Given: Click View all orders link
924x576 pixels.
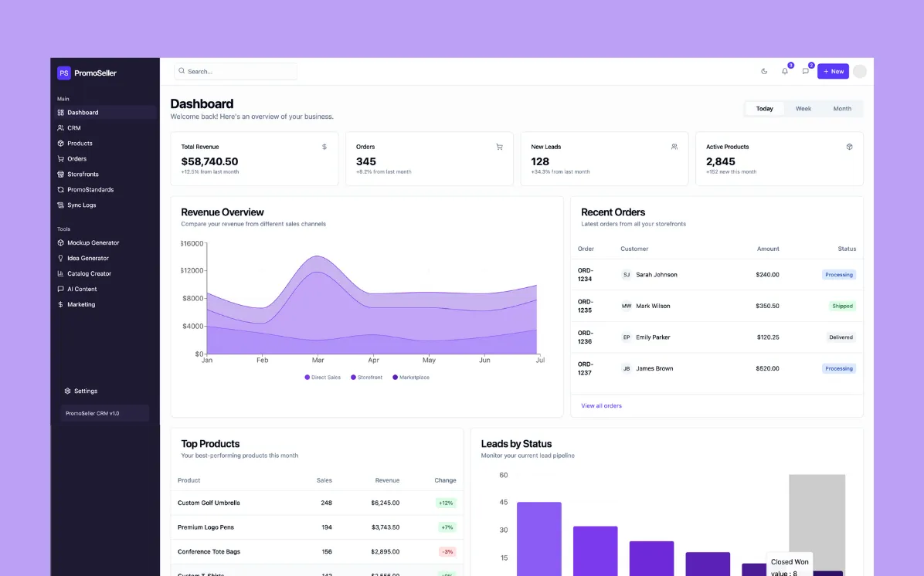Looking at the screenshot, I should click(x=601, y=405).
